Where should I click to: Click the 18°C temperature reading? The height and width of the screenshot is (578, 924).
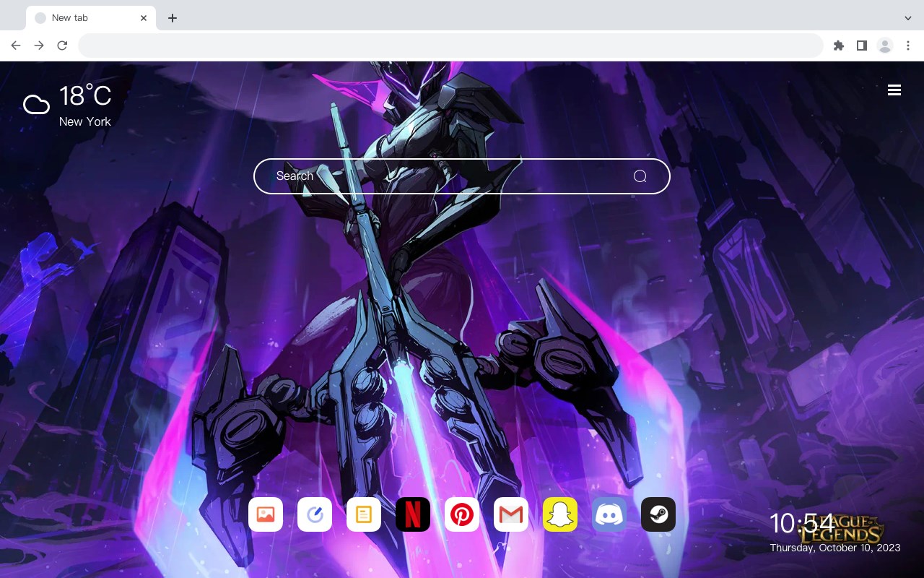(85, 96)
